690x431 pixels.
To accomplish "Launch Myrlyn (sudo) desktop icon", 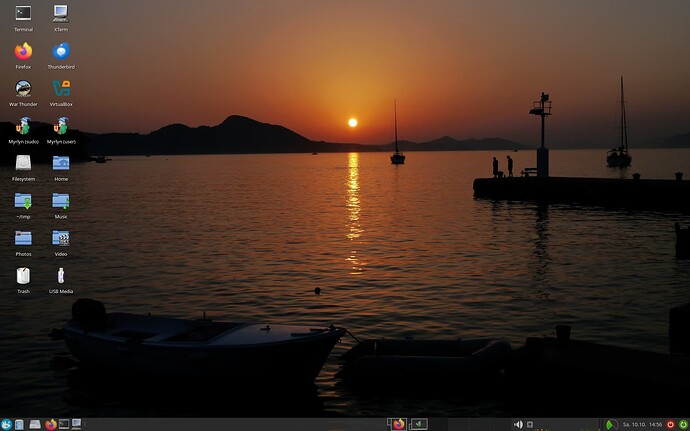I will click(23, 130).
